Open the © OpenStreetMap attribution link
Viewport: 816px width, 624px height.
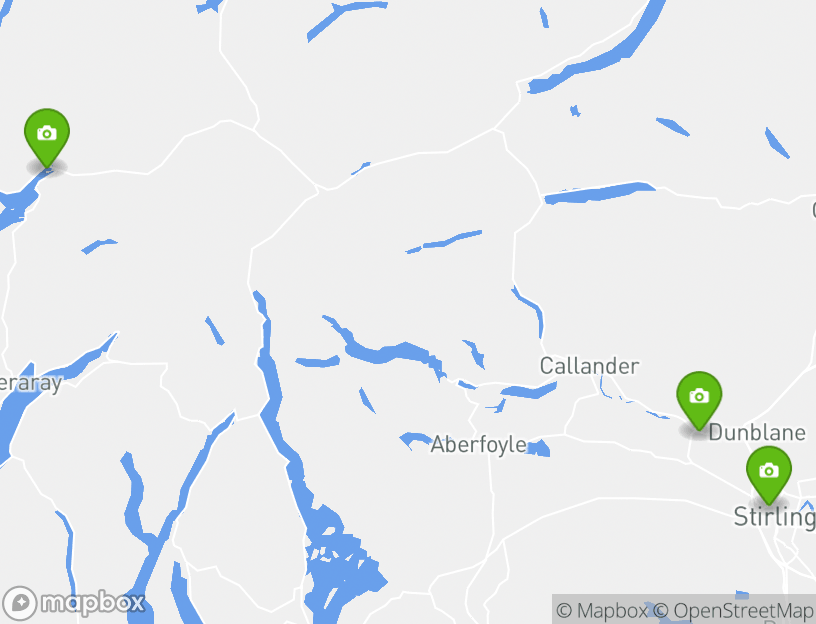click(x=733, y=610)
